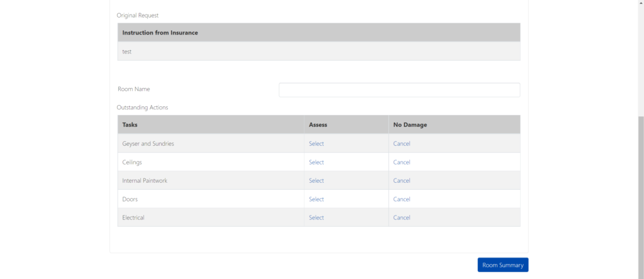This screenshot has width=644, height=279.
Task: Click the scrollbar up arrow
Action: (641, 2)
